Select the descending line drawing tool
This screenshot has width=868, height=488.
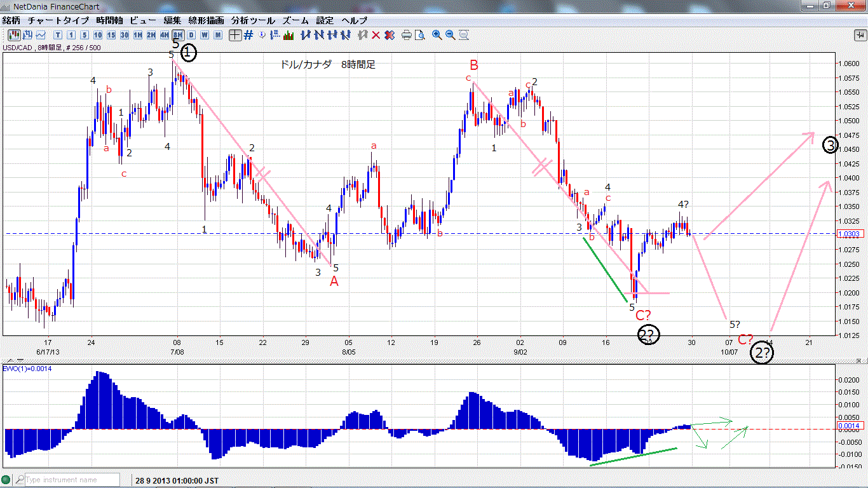pos(319,35)
